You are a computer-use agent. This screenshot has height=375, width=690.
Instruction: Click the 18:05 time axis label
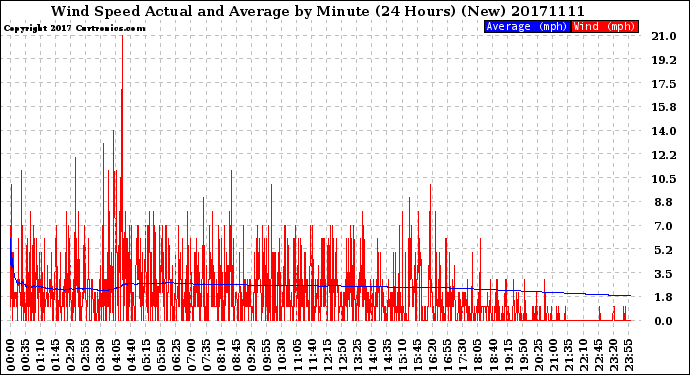[x=478, y=355]
